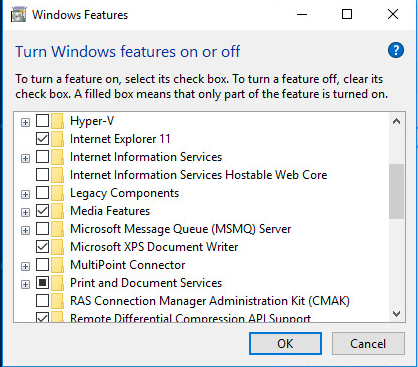Select the Print and Document Services label
This screenshot has width=418, height=367.
coord(146,283)
